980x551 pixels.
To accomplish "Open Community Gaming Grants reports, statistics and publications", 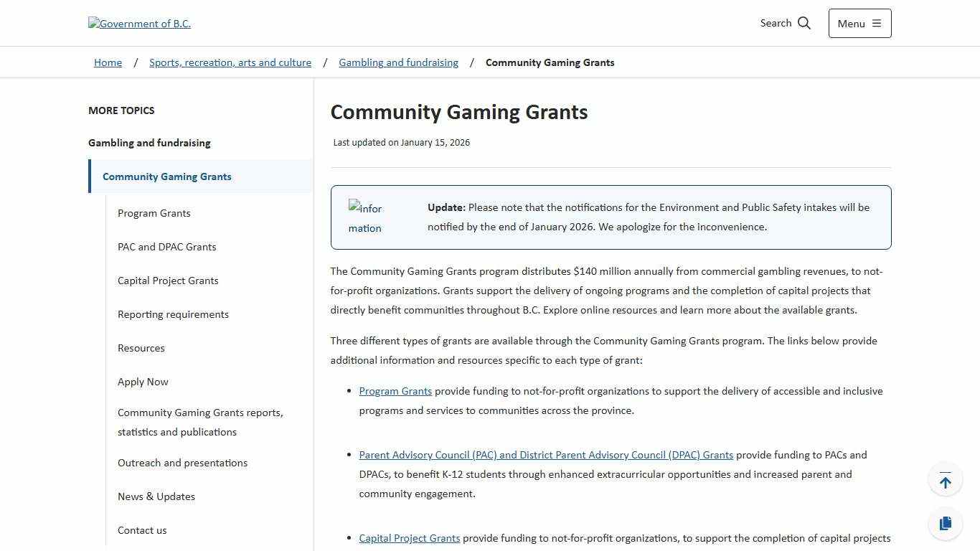I will [x=200, y=422].
